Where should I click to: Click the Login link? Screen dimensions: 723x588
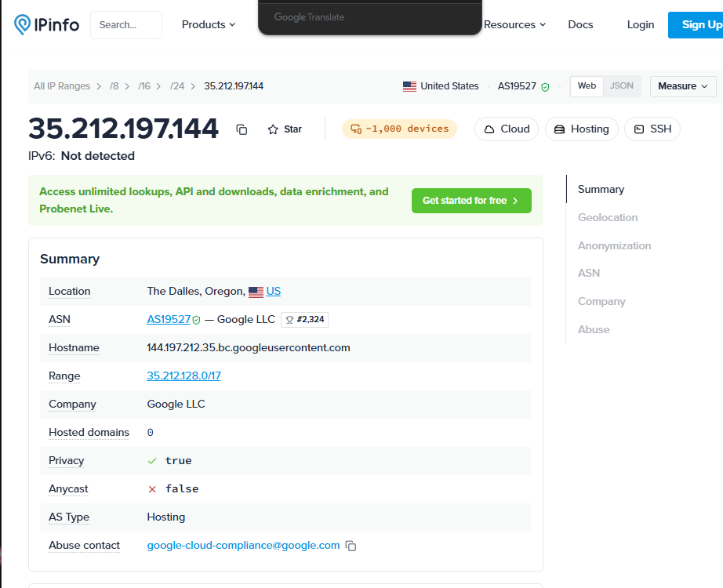(x=641, y=25)
